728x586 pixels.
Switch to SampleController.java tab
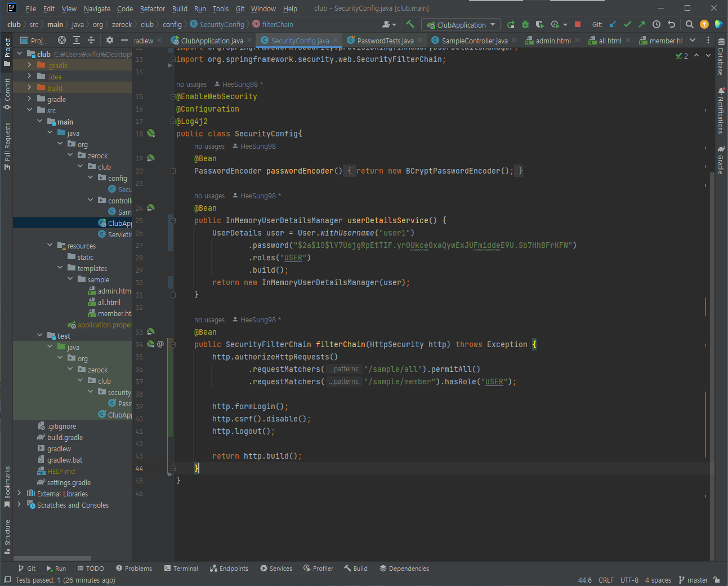click(474, 41)
